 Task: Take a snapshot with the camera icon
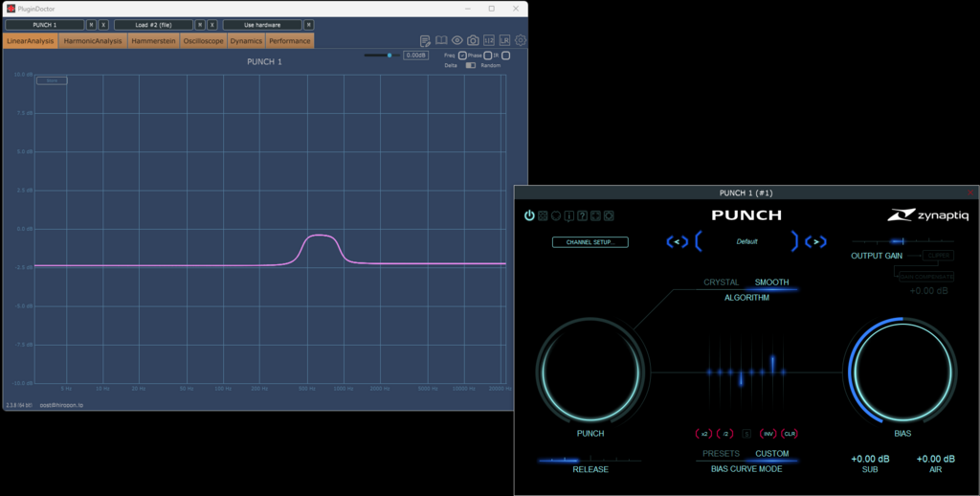[473, 40]
